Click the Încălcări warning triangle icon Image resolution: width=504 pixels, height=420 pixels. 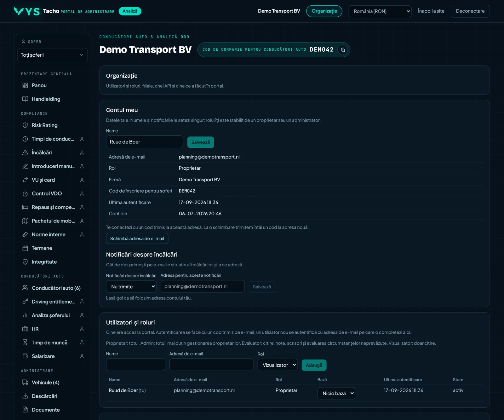click(25, 152)
